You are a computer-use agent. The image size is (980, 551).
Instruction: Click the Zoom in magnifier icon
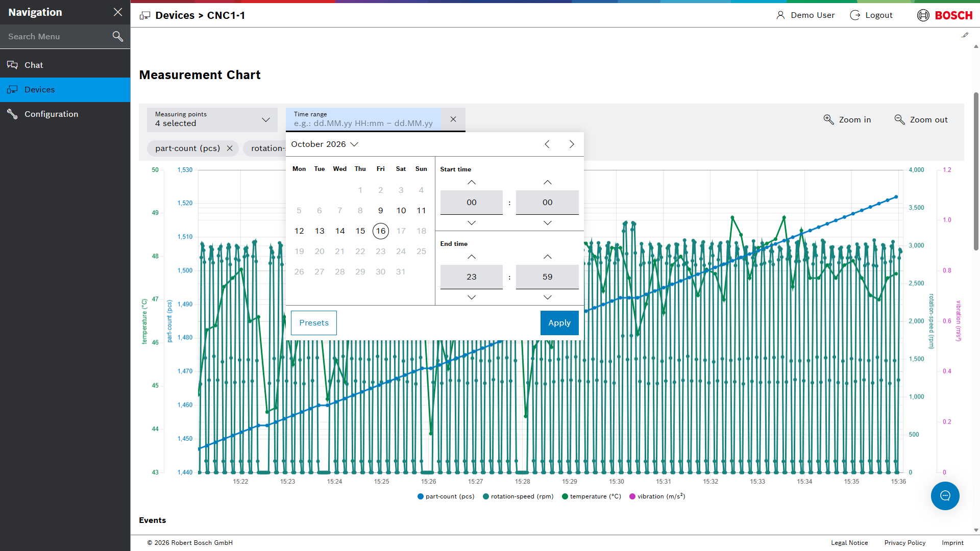pos(828,119)
